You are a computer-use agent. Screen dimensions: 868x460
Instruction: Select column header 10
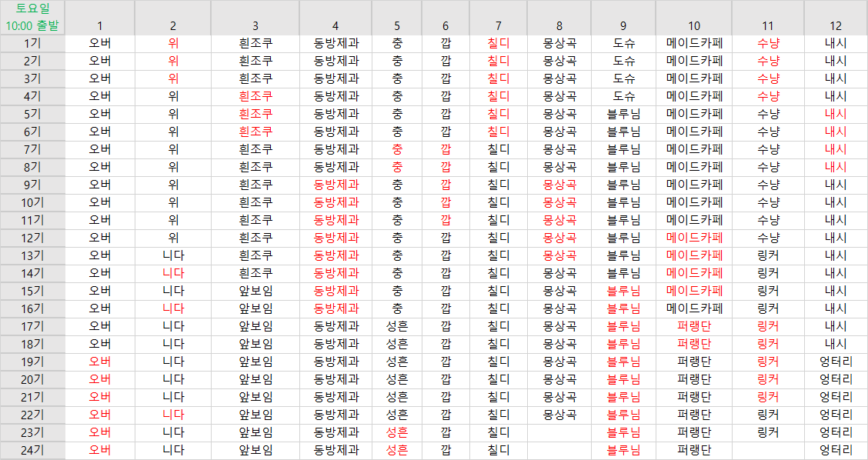coord(693,26)
